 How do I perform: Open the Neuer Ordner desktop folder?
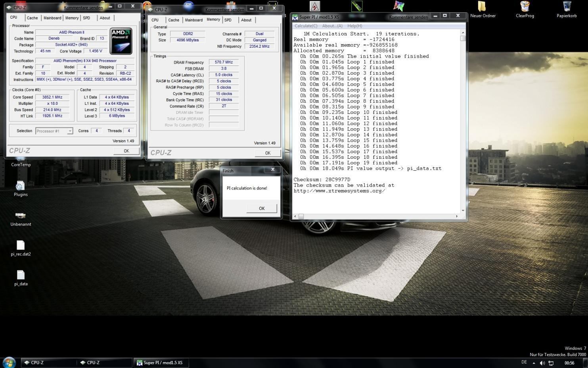point(483,9)
